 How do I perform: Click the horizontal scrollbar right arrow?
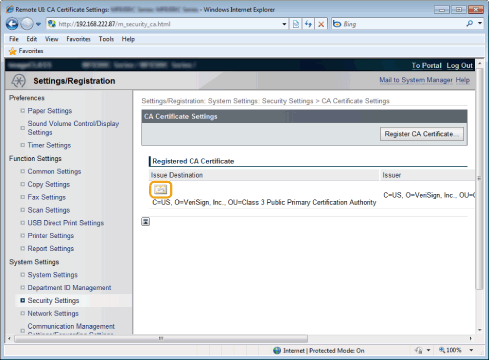[x=471, y=338]
